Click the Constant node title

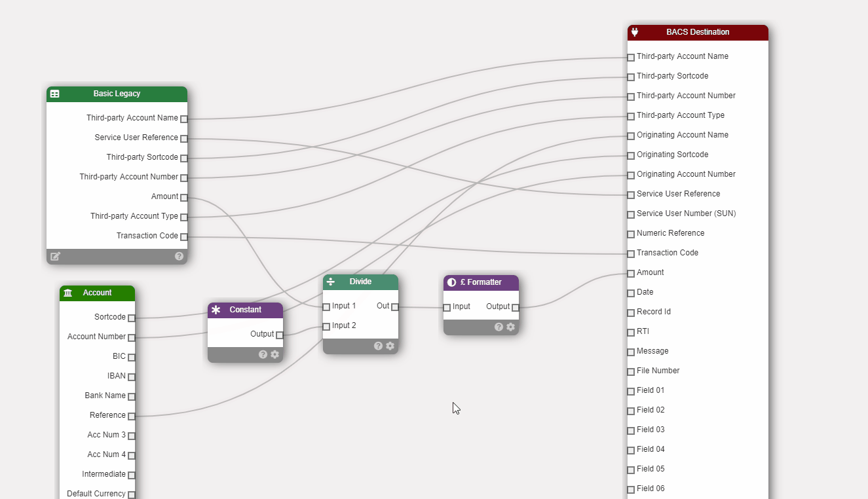pyautogui.click(x=245, y=310)
